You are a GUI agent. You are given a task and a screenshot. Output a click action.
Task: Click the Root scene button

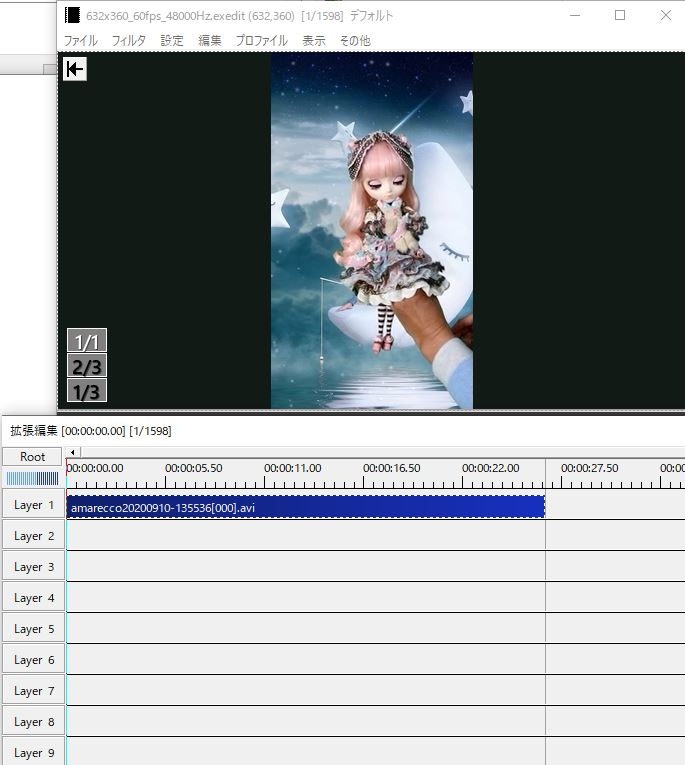coord(32,457)
